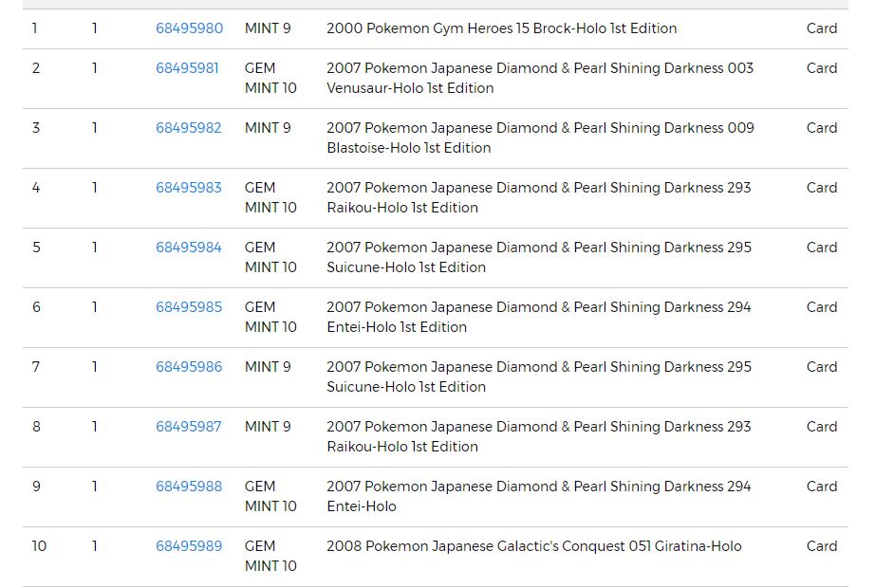Click the Card type in Blastoise-Holo row

[x=822, y=128]
